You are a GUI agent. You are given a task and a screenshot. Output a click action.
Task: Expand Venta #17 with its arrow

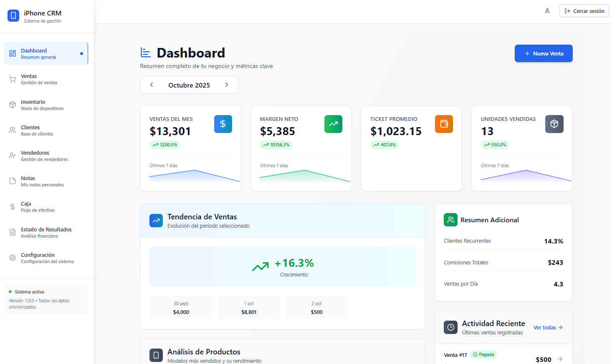pos(560,359)
